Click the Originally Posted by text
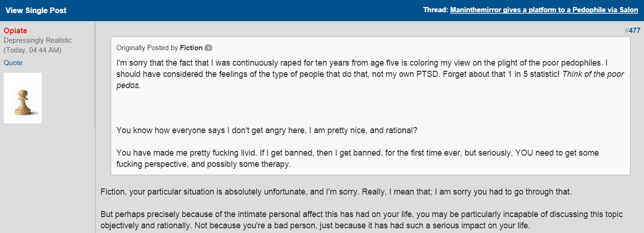 point(147,48)
